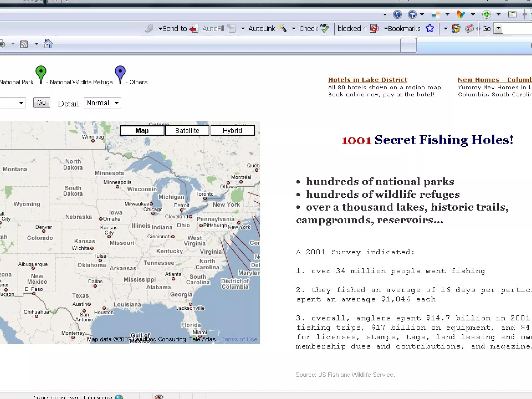532x399 pixels.
Task: Expand the Bookmarks dropdown arrow
Action: (x=386, y=29)
